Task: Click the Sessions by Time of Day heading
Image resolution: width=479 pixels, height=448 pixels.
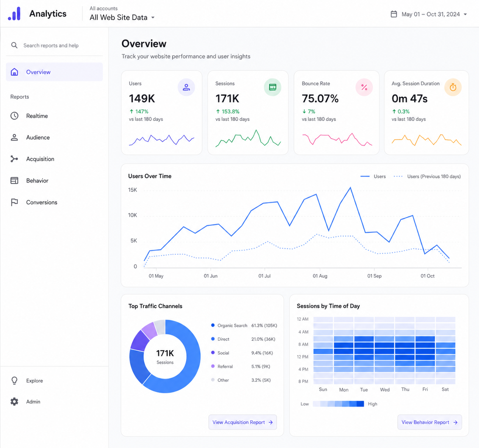Action: [x=328, y=306]
